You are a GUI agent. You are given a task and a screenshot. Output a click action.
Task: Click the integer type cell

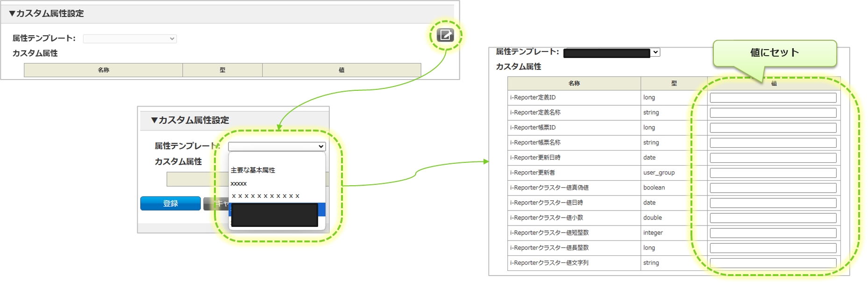674,233
